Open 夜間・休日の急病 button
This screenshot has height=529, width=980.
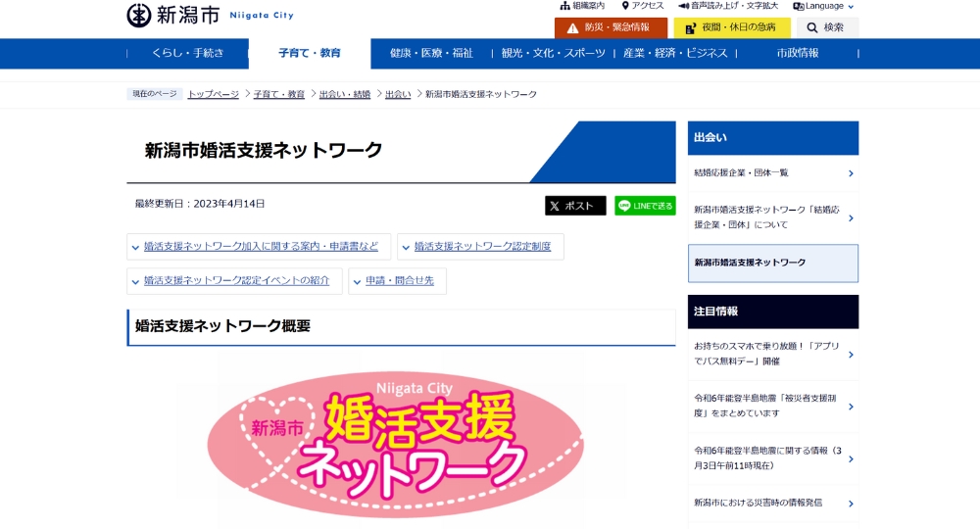[x=731, y=27]
